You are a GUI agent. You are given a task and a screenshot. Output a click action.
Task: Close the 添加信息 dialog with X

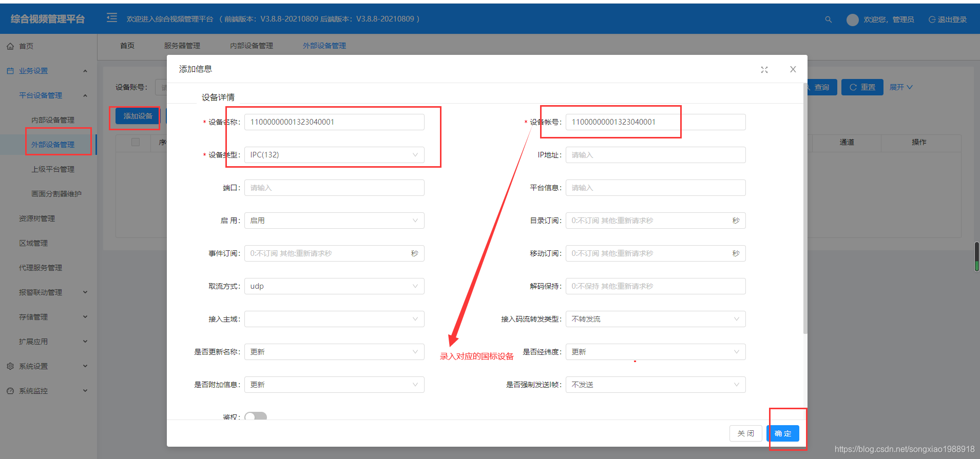793,69
